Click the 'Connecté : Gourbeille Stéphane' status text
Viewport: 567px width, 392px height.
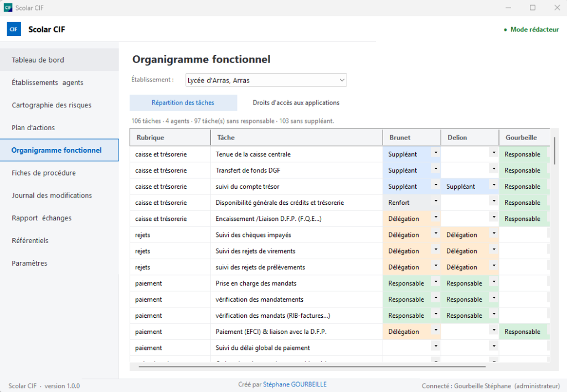pos(491,386)
